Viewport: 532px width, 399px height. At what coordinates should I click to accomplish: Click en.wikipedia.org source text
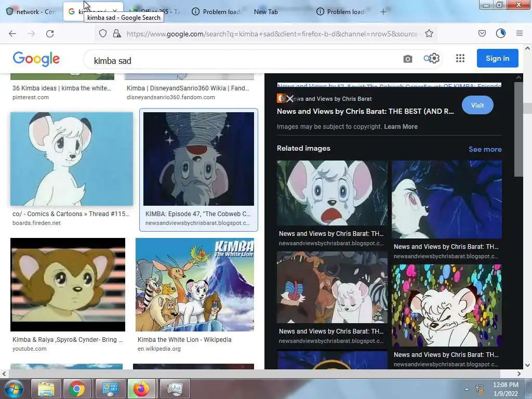[x=159, y=349]
